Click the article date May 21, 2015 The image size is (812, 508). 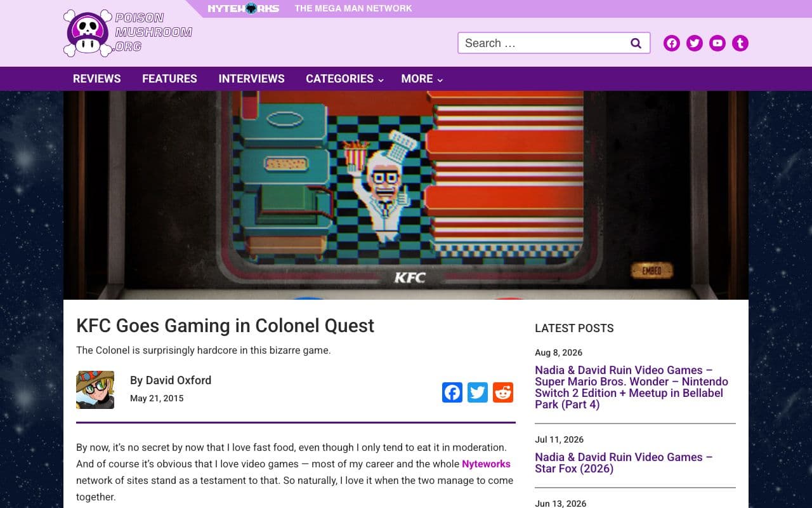[157, 399]
